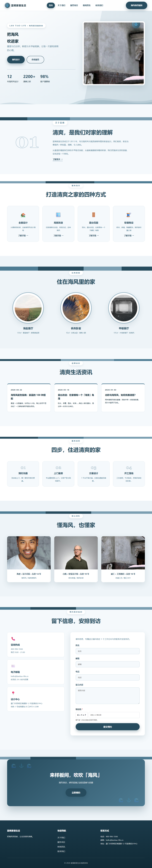Click the footer address line
The image size is (152, 868).
point(119,844)
